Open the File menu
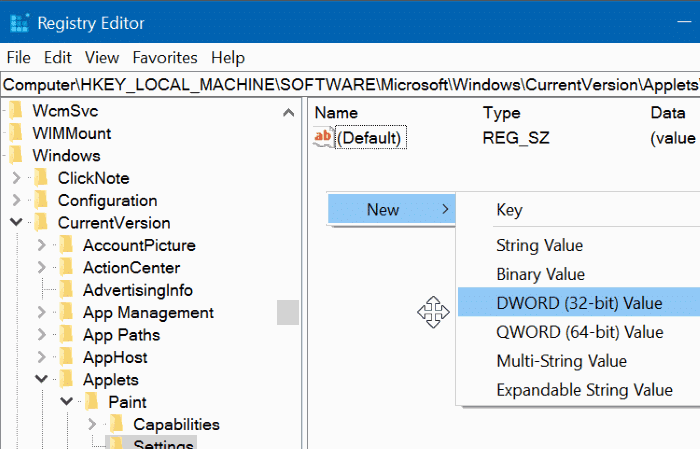The width and height of the screenshot is (700, 449). [19, 58]
